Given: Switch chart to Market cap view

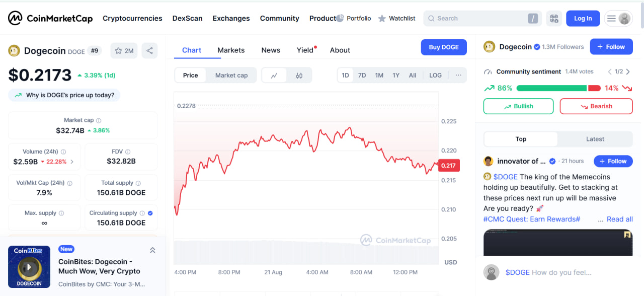Looking at the screenshot, I should point(231,76).
